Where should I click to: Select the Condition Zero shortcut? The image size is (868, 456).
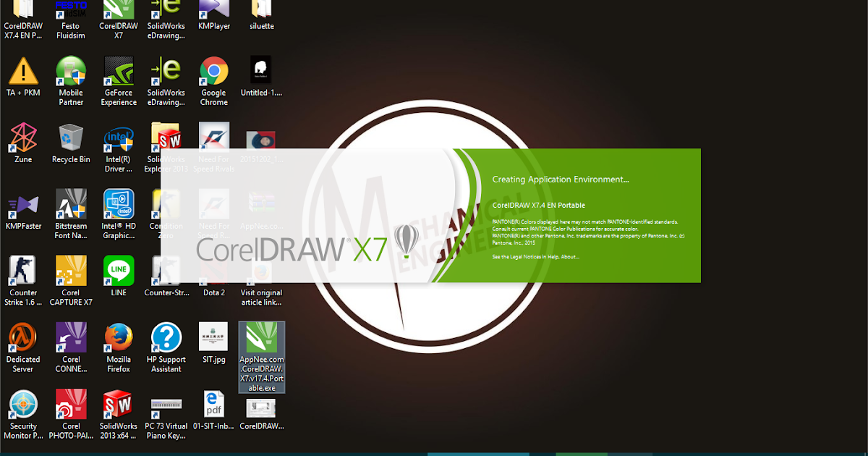tap(166, 214)
